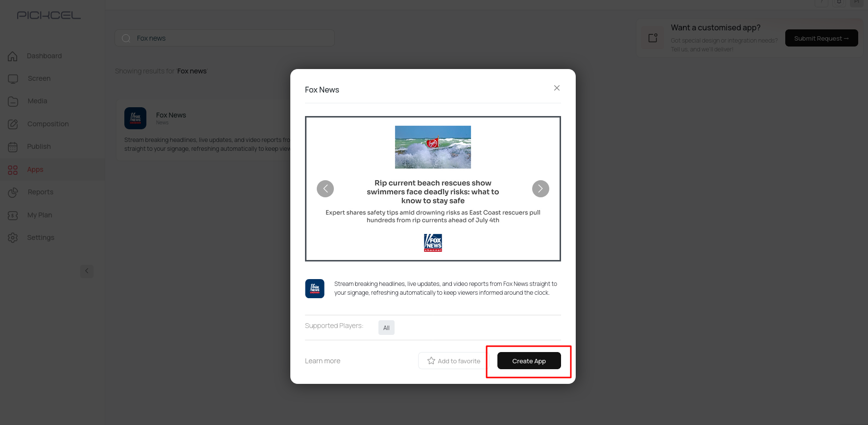
Task: Click the search magnifier icon
Action: (126, 38)
